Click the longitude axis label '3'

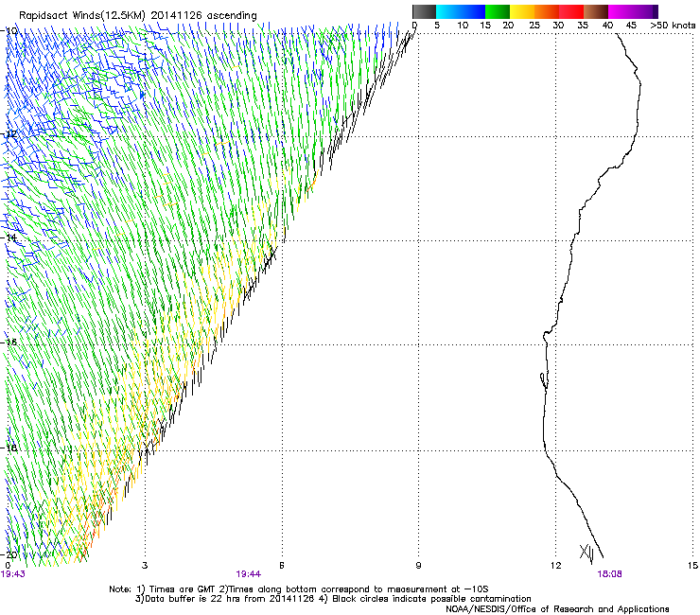click(145, 566)
